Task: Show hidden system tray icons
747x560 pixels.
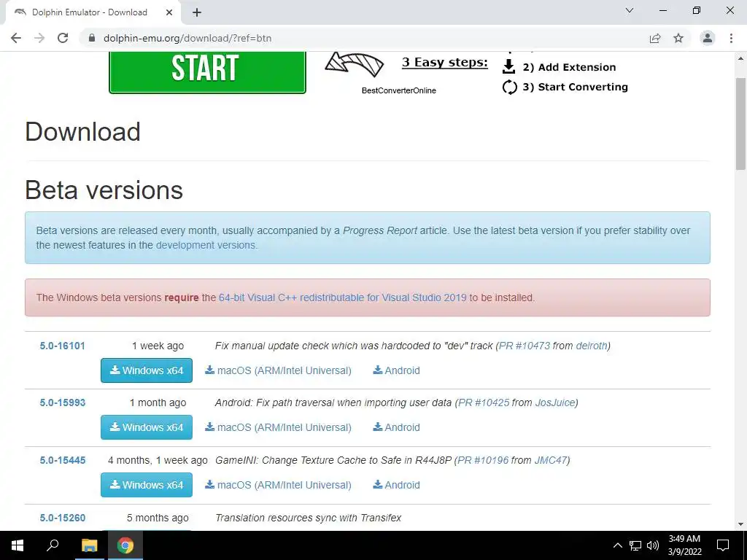Action: pos(617,545)
